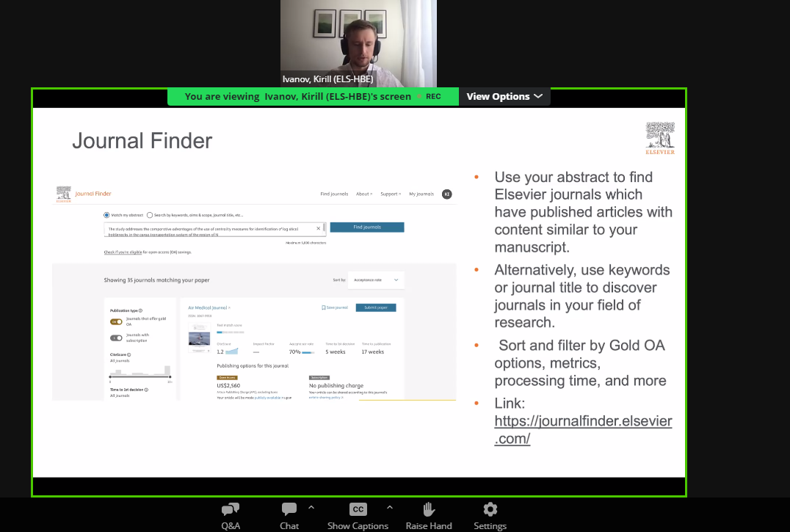Click the '70%' acceptance rate value
Viewport: 790px width, 532px height.
294,351
